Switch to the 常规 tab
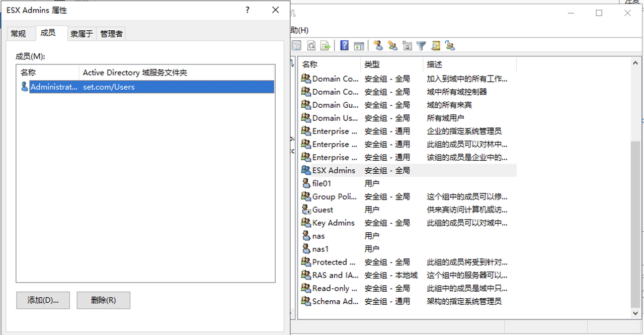The image size is (644, 335). (x=18, y=34)
